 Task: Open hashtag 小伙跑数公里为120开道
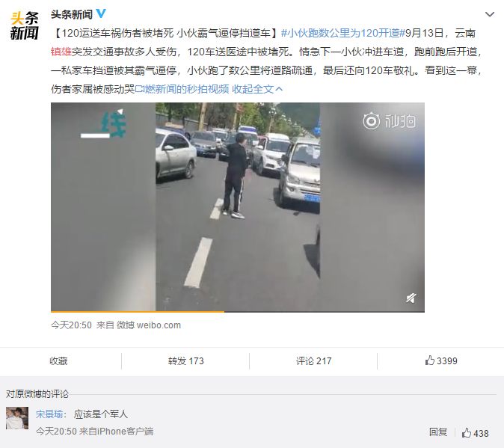pyautogui.click(x=343, y=33)
